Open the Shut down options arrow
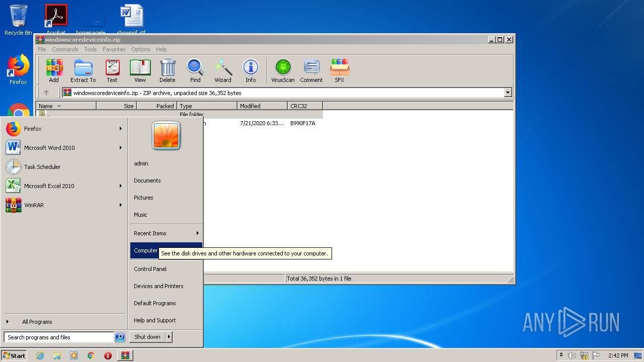This screenshot has width=644, height=362. pos(169,337)
